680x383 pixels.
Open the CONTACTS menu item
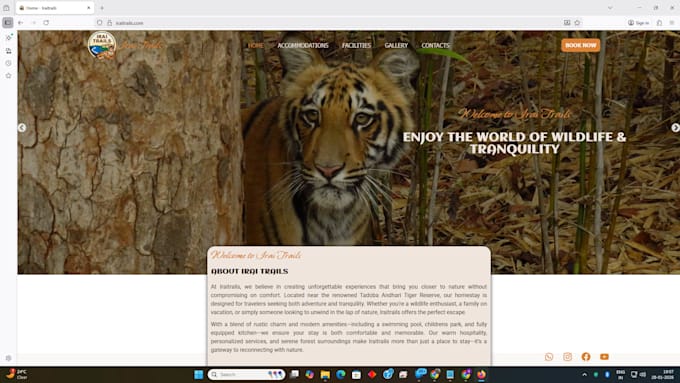pyautogui.click(x=435, y=45)
